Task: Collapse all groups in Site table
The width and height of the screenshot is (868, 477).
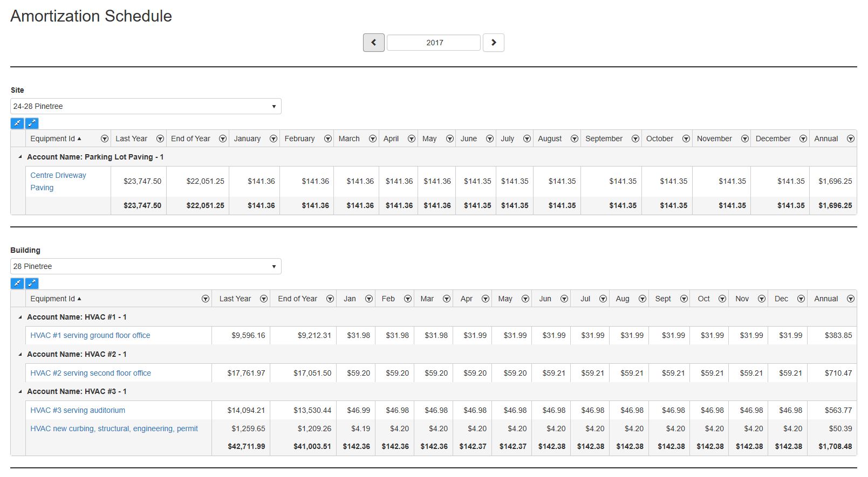Action: coord(17,123)
